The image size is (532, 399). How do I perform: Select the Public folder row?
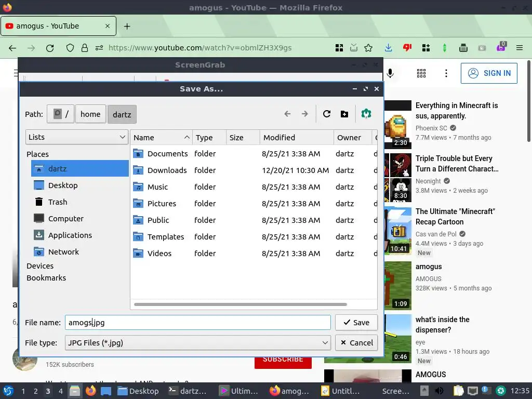(x=254, y=220)
